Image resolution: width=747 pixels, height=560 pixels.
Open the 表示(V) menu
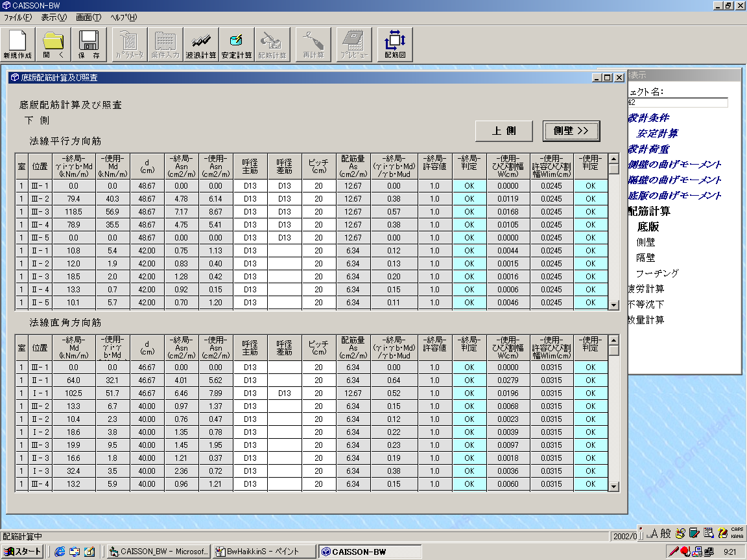(x=53, y=17)
